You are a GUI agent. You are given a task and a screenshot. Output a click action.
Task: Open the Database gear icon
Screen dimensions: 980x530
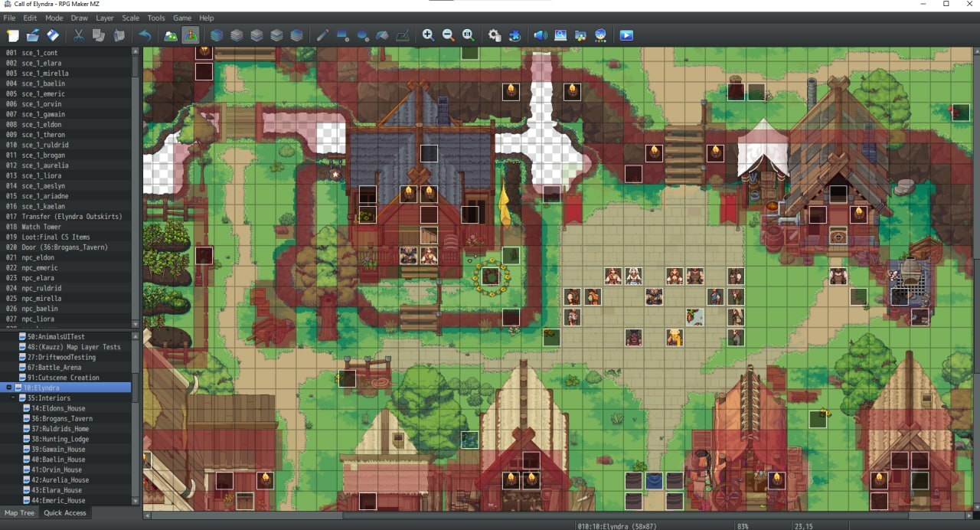[x=495, y=35]
